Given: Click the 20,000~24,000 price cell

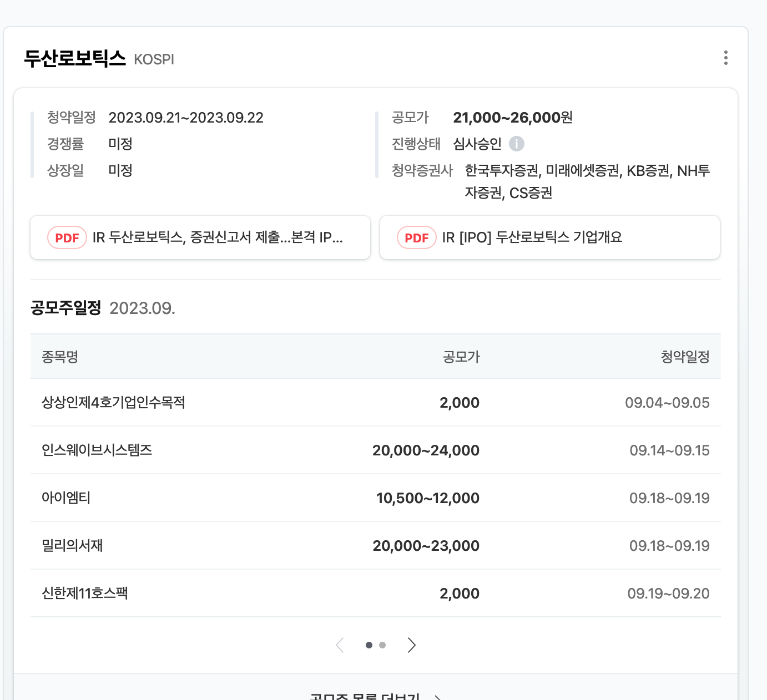Looking at the screenshot, I should tap(426, 450).
